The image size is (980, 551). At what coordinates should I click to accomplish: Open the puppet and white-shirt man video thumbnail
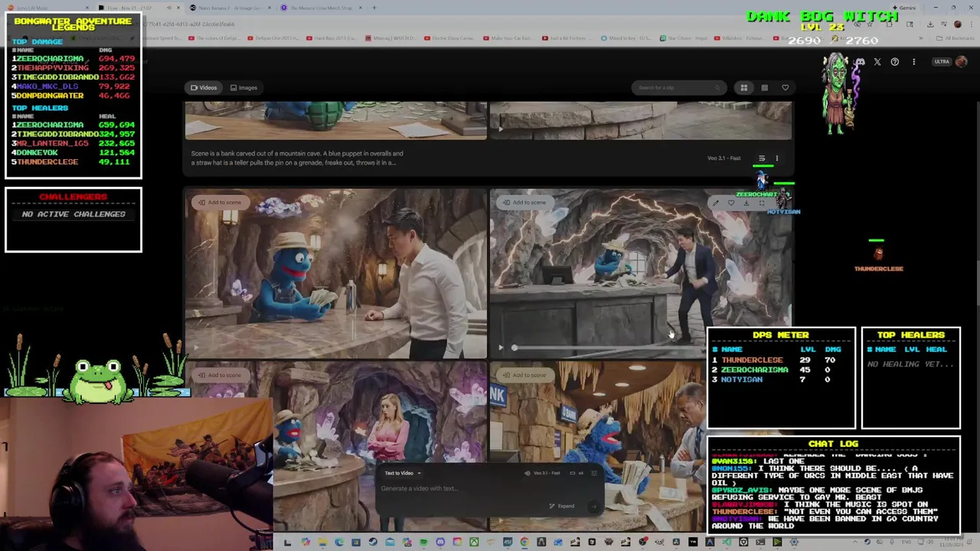coord(335,274)
